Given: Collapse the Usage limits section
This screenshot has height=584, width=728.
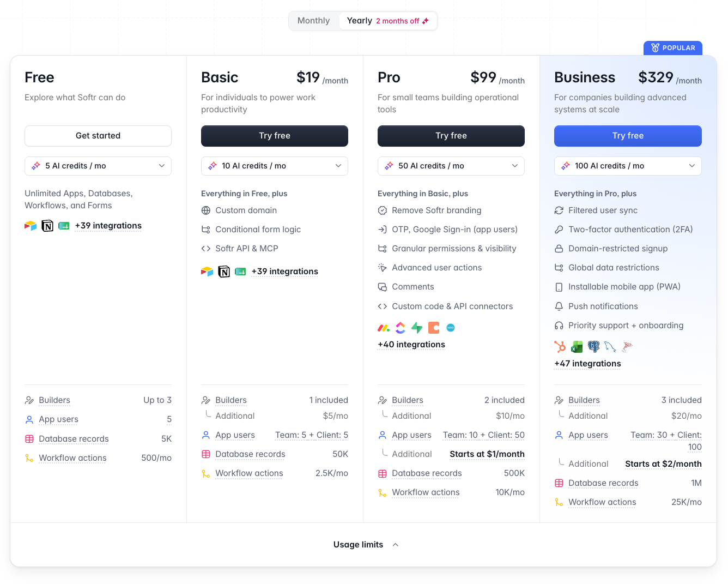Looking at the screenshot, I should pyautogui.click(x=366, y=545).
